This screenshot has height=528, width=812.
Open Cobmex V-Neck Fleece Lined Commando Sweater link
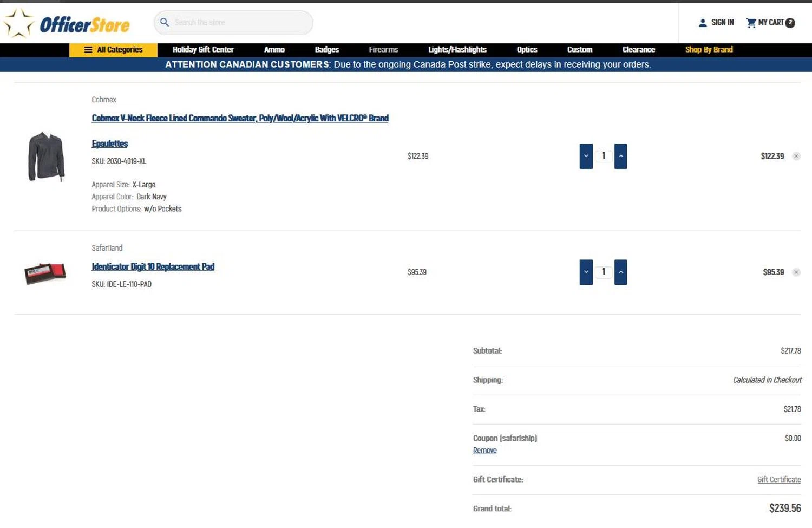pos(240,118)
